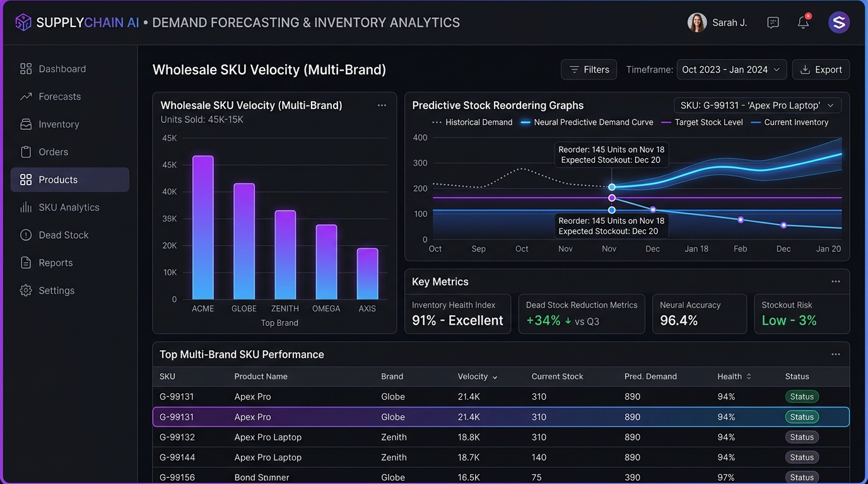Click the SKU Analytics bar-chart icon

[26, 207]
